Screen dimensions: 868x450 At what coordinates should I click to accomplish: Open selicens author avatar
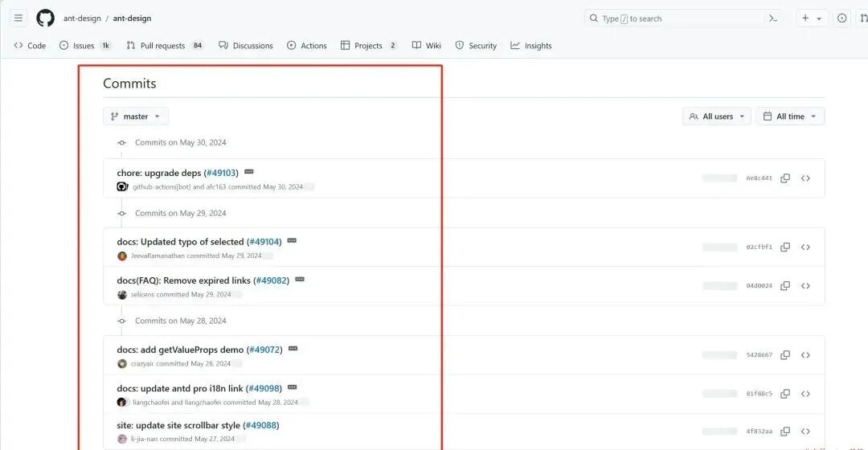[122, 294]
